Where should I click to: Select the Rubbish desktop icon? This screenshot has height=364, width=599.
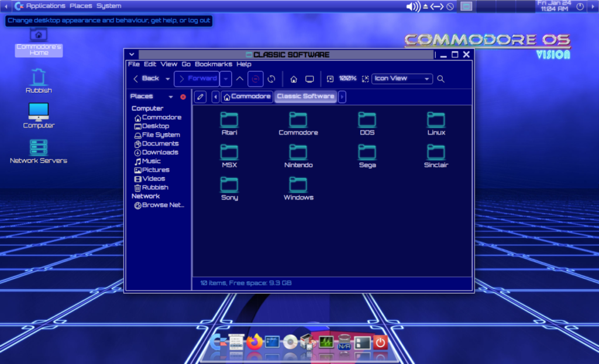[x=39, y=81]
